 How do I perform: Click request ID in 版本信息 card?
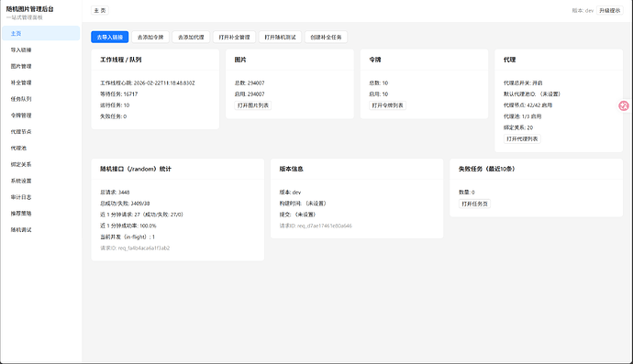[x=316, y=226]
